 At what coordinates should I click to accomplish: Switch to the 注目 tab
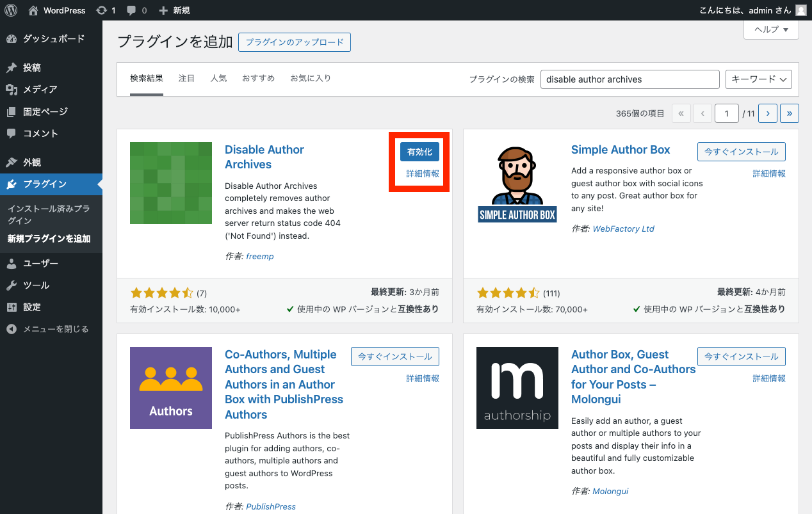[x=187, y=79]
